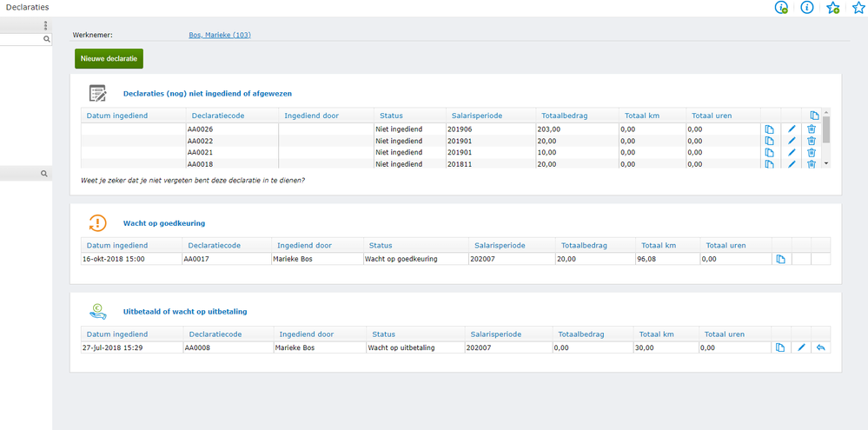Edit declaration AA0022 with the pencil icon
The image size is (868, 430).
pos(791,141)
